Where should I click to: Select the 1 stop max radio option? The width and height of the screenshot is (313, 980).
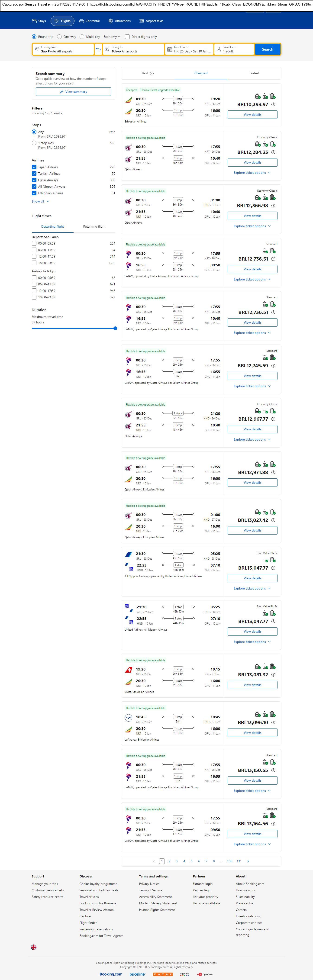click(x=34, y=143)
